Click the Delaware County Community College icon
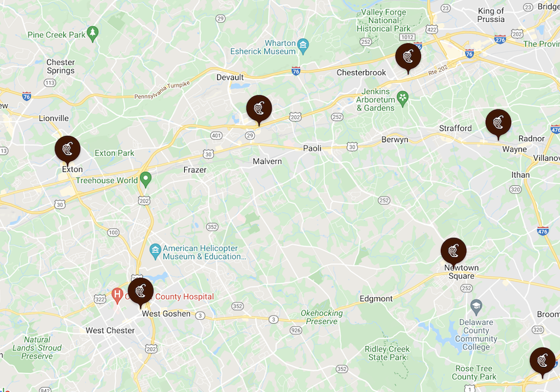 (x=476, y=307)
